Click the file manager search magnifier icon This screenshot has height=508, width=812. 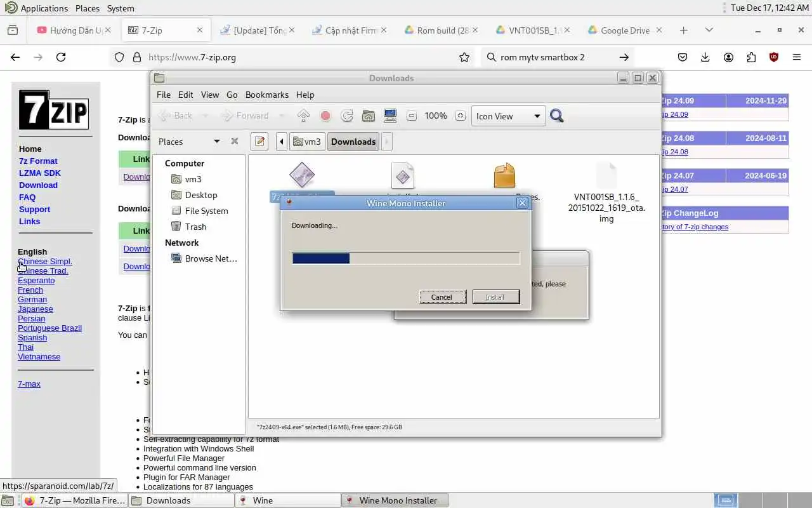pos(557,116)
